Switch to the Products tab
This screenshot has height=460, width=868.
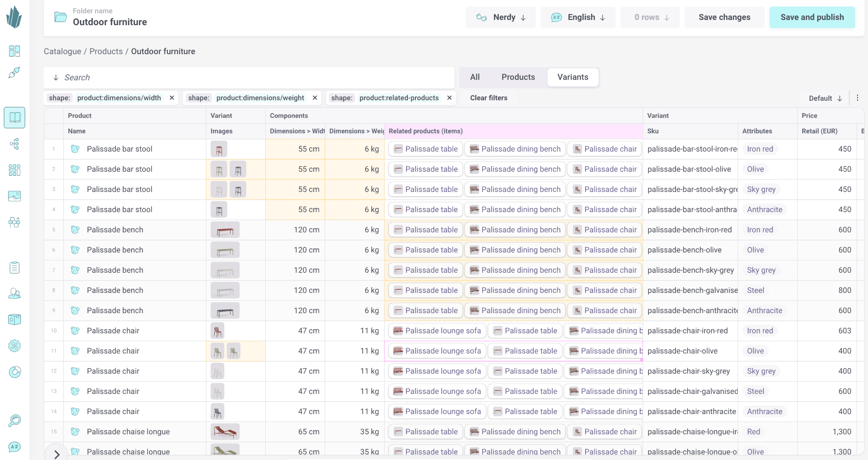pos(518,77)
